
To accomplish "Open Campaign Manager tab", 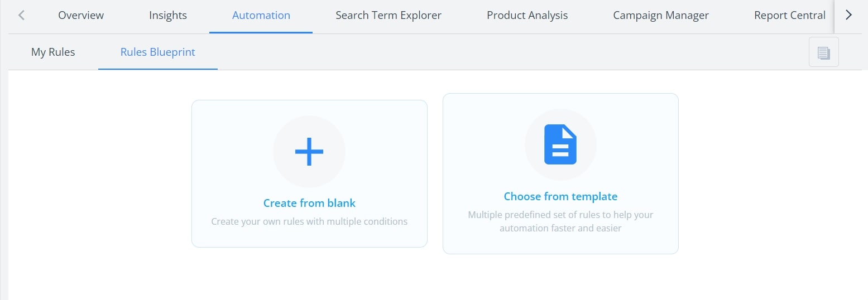I will coord(661,16).
